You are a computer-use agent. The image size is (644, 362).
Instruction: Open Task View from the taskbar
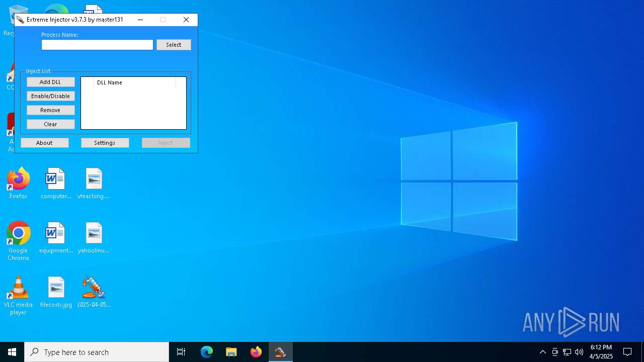(181, 352)
